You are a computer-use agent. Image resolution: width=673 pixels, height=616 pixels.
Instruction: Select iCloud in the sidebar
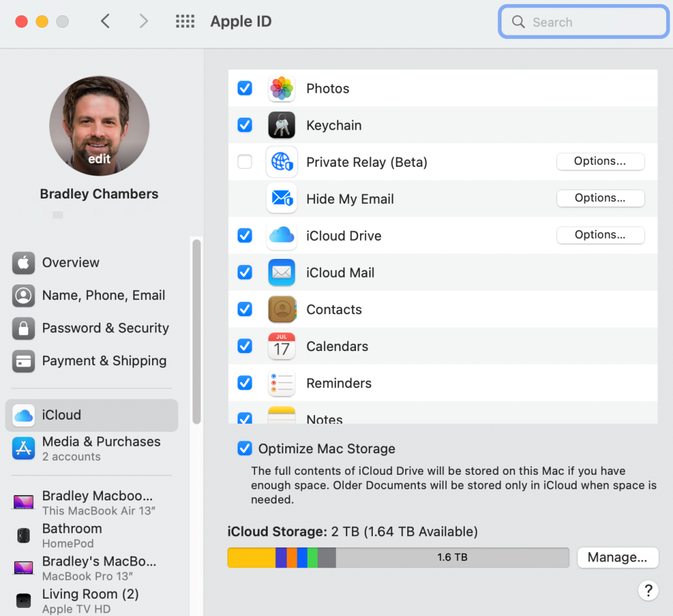pyautogui.click(x=92, y=415)
